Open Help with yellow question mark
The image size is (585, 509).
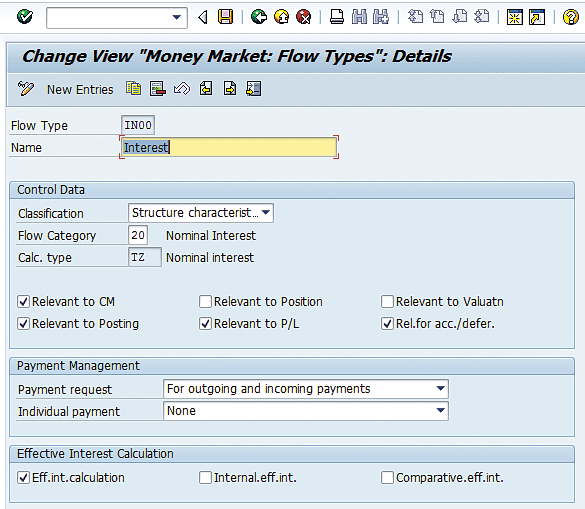click(570, 17)
